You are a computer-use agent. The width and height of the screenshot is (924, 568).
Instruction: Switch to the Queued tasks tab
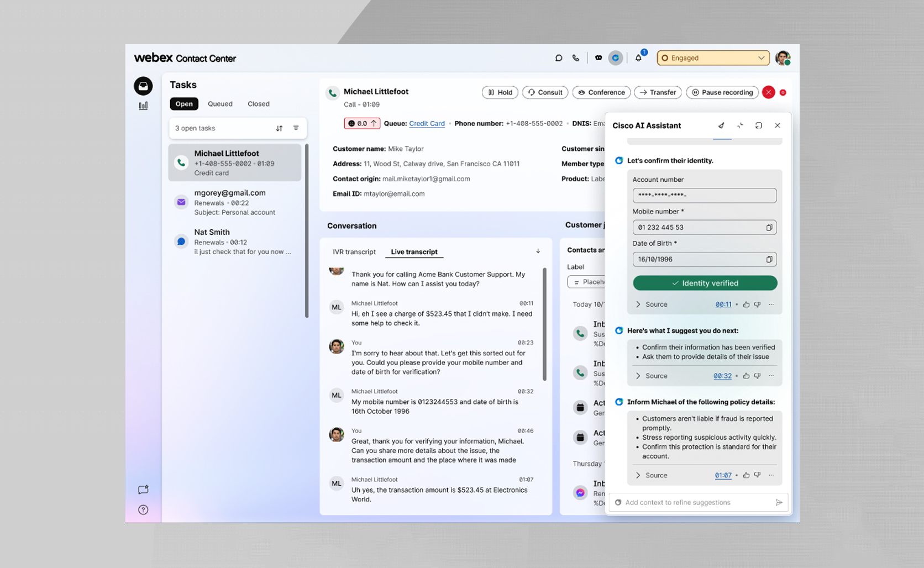pyautogui.click(x=220, y=104)
